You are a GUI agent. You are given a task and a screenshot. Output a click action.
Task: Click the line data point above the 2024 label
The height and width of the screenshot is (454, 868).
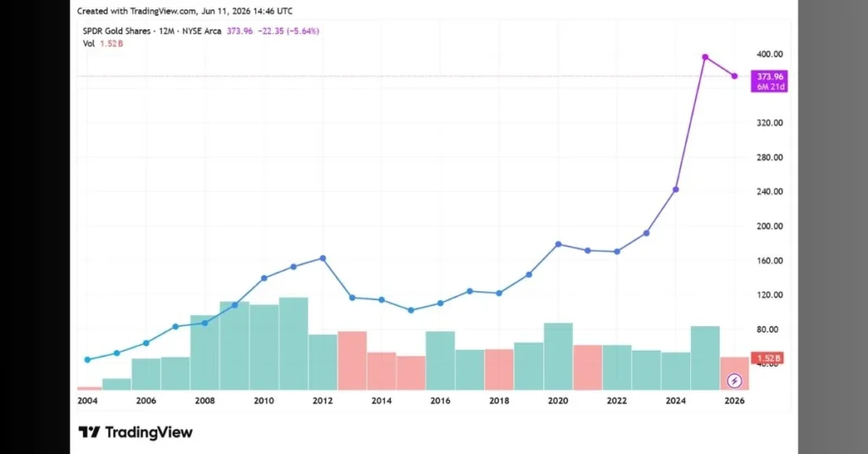(676, 190)
